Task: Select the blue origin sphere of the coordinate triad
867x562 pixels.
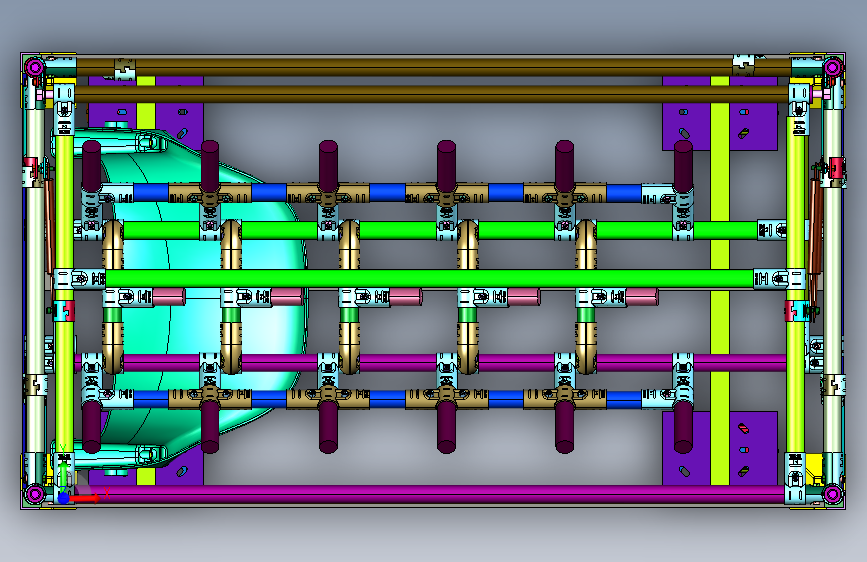Action: pyautogui.click(x=64, y=498)
